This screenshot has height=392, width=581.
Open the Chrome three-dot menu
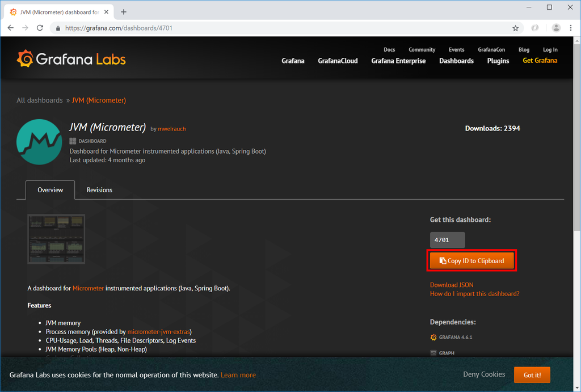coord(571,28)
